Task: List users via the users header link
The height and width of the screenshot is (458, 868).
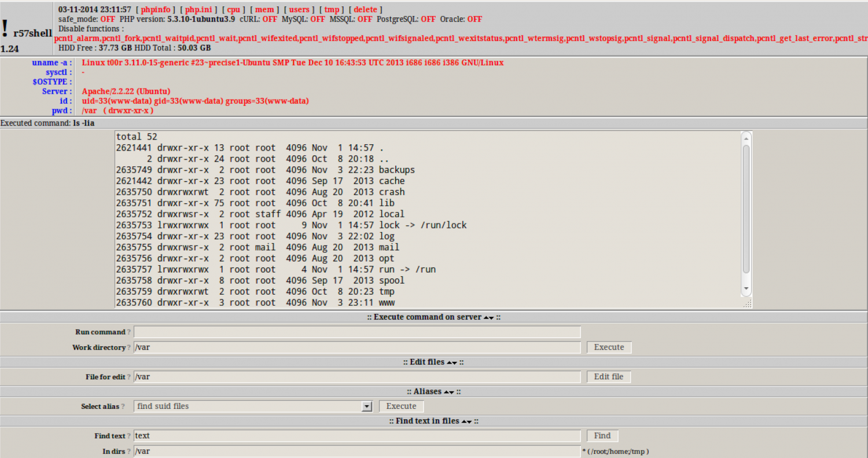Action: click(299, 9)
